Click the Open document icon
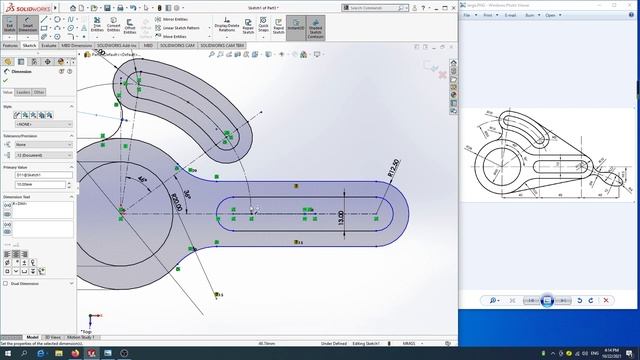640x360 pixels. (x=94, y=8)
